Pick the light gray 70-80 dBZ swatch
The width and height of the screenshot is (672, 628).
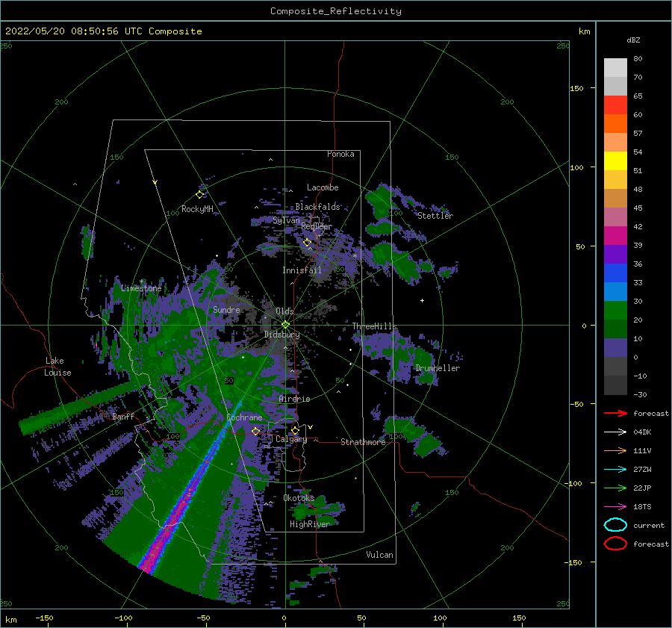[x=615, y=67]
